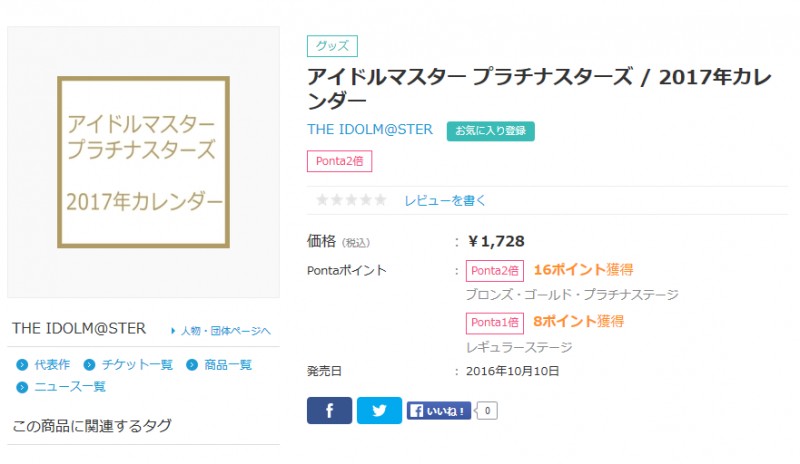Image resolution: width=800 pixels, height=464 pixels.
Task: Click the arrow icon beside チケット一覧
Action: pos(90,365)
